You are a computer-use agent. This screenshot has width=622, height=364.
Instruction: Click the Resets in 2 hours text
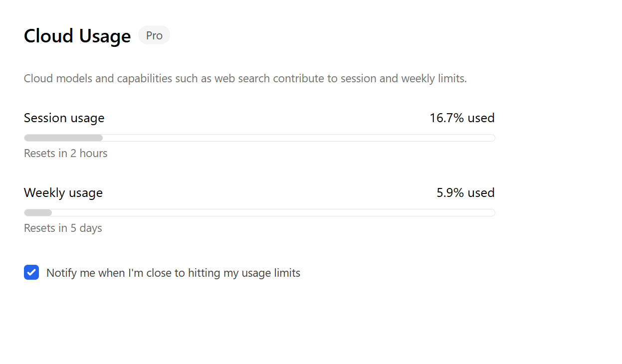(66, 153)
